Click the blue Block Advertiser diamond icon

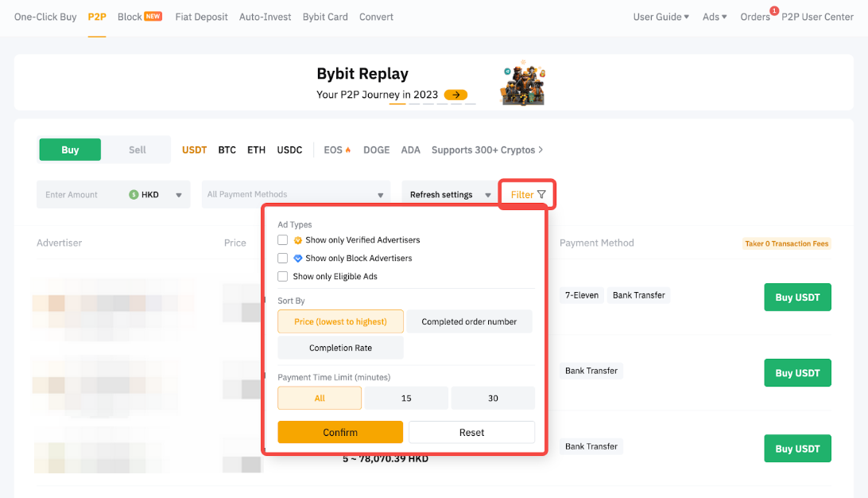tap(300, 258)
